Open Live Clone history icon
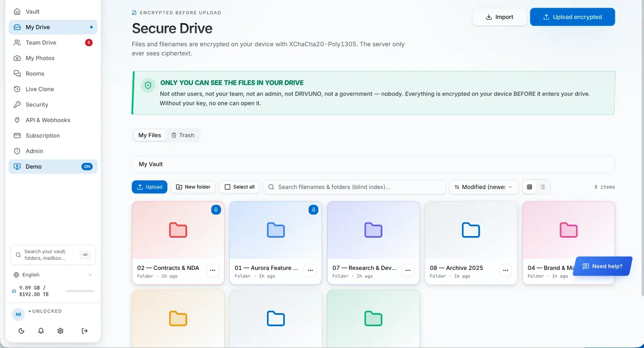The height and width of the screenshot is (348, 644). click(x=17, y=89)
